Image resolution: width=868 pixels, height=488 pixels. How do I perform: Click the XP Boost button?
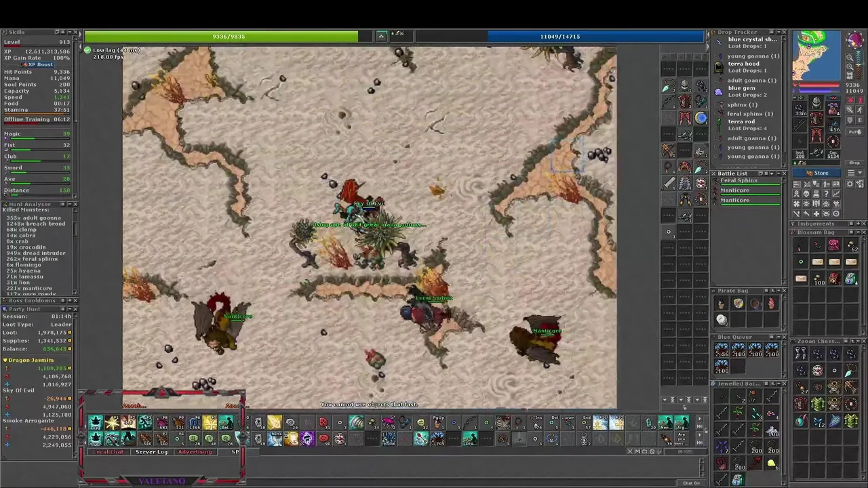click(39, 64)
